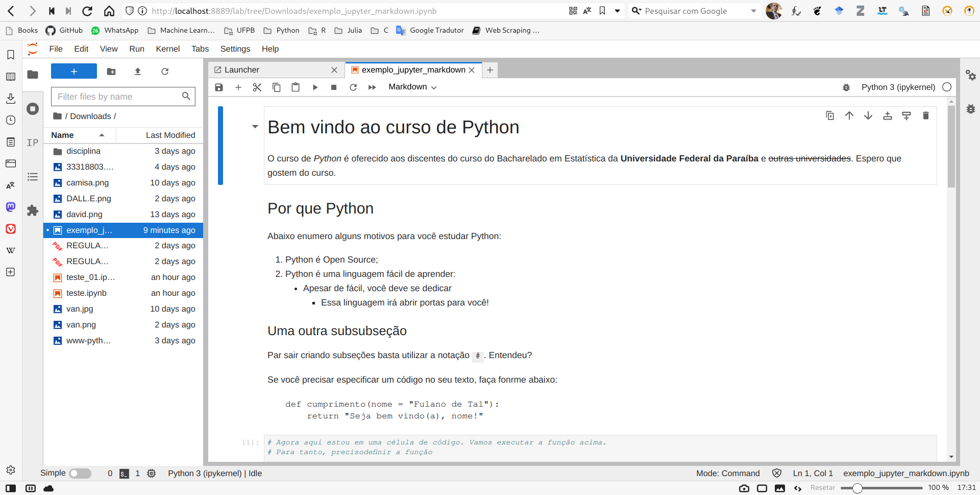980x495 pixels.
Task: Restart kernel and run all cells
Action: click(x=372, y=87)
